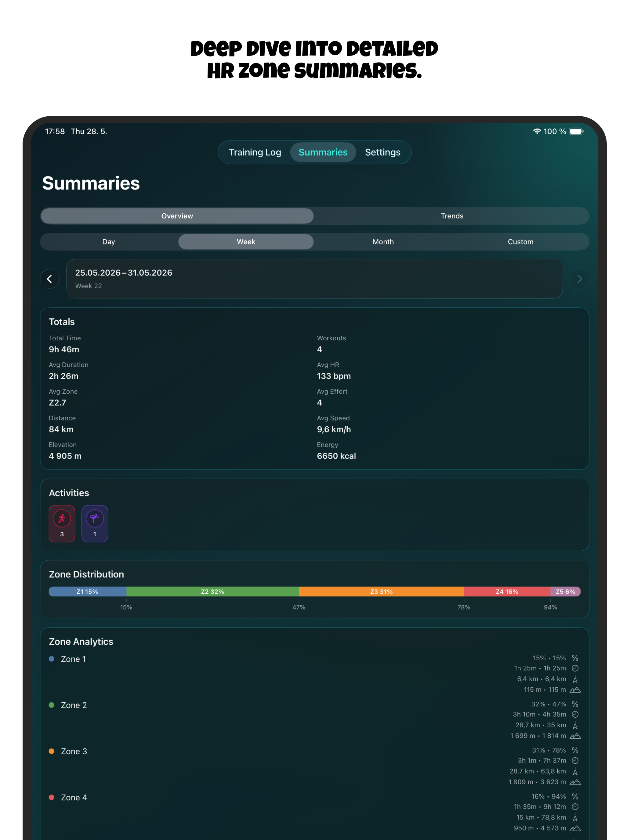Tap the Distance value 84 km
Image resolution: width=630 pixels, height=840 pixels.
(x=61, y=429)
